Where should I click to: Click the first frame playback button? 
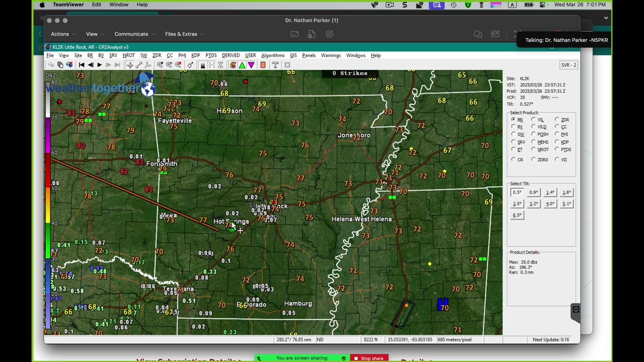82,65
